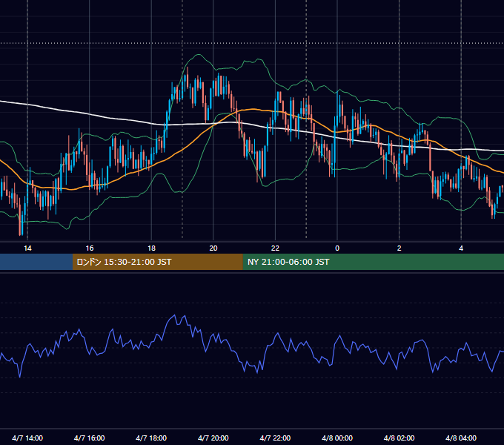Image resolution: width=504 pixels, height=445 pixels.
Task: Click the 4/8 02:00 label on oscillator axis
Action: (399, 438)
